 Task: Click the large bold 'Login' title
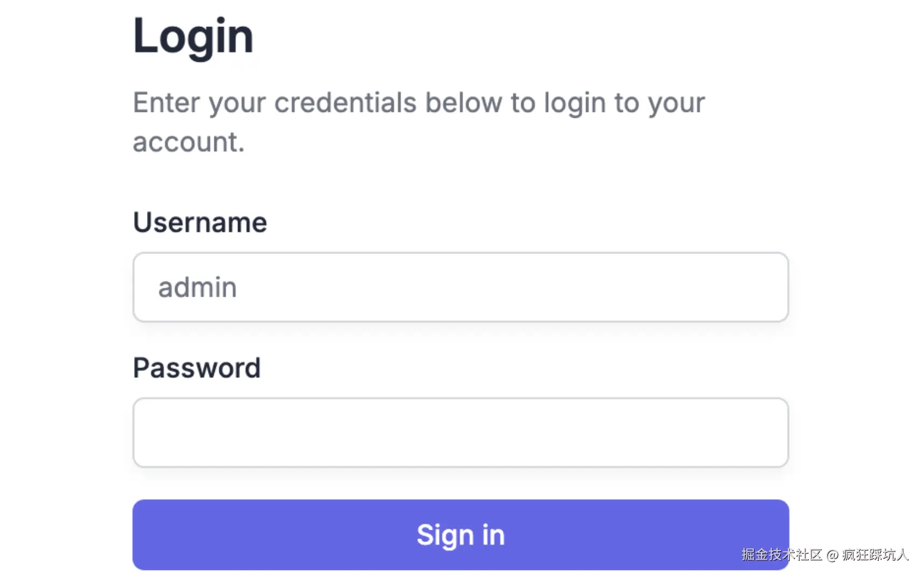tap(193, 37)
